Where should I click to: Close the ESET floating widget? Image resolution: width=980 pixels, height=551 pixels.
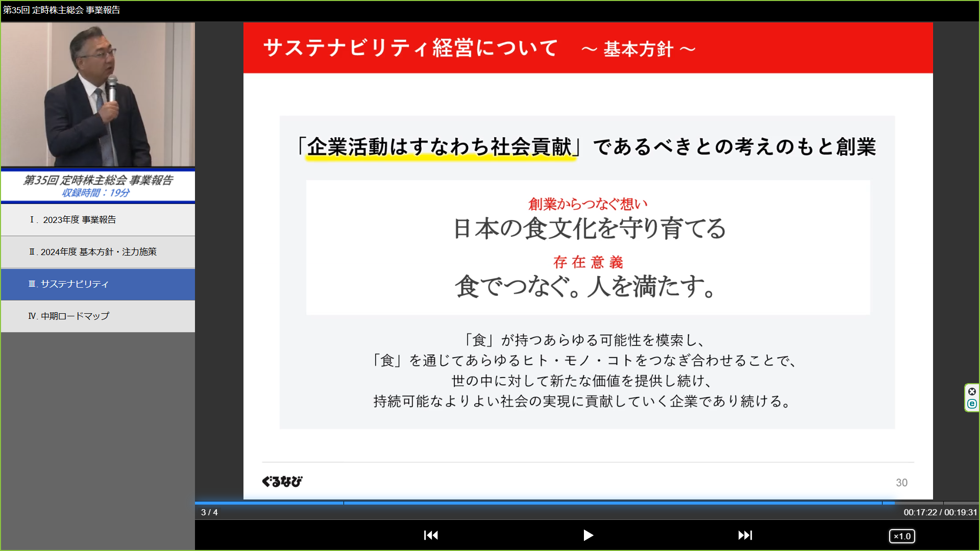click(x=972, y=392)
